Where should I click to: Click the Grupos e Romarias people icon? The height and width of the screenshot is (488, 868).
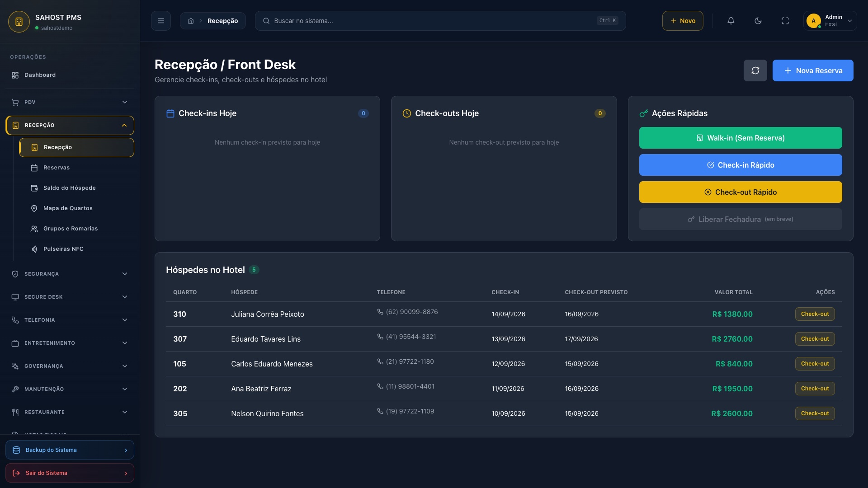click(x=34, y=229)
